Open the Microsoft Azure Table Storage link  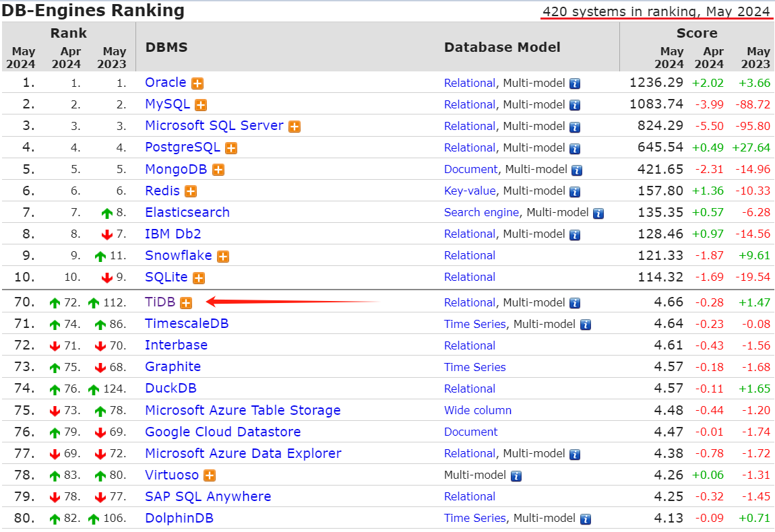[x=243, y=411]
